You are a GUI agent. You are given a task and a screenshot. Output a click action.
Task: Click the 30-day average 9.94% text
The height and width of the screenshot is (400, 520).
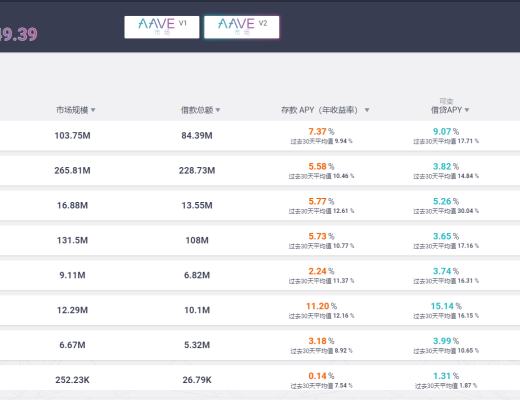click(x=321, y=141)
